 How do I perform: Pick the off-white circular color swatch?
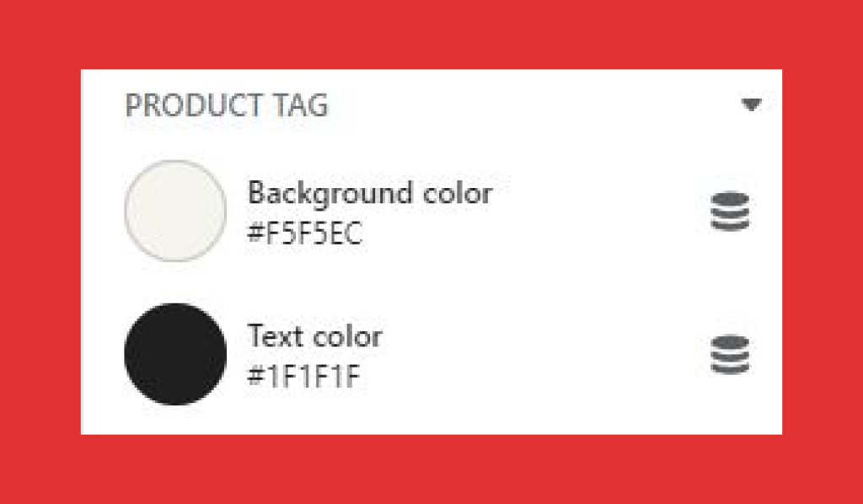pyautogui.click(x=175, y=211)
